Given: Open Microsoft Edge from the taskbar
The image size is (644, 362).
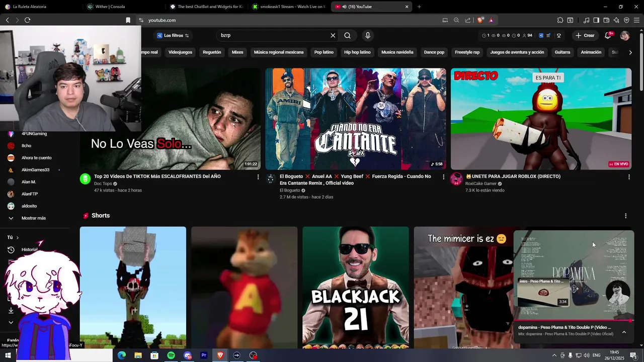Looking at the screenshot, I should [x=122, y=355].
